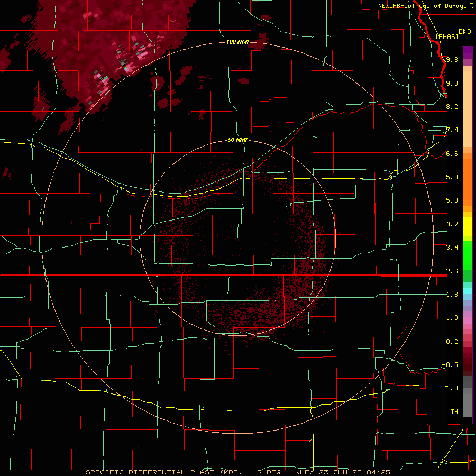Viewport: 476px width, 476px height.
Task: Click the 2.6 value on the color scale
Action: point(452,271)
